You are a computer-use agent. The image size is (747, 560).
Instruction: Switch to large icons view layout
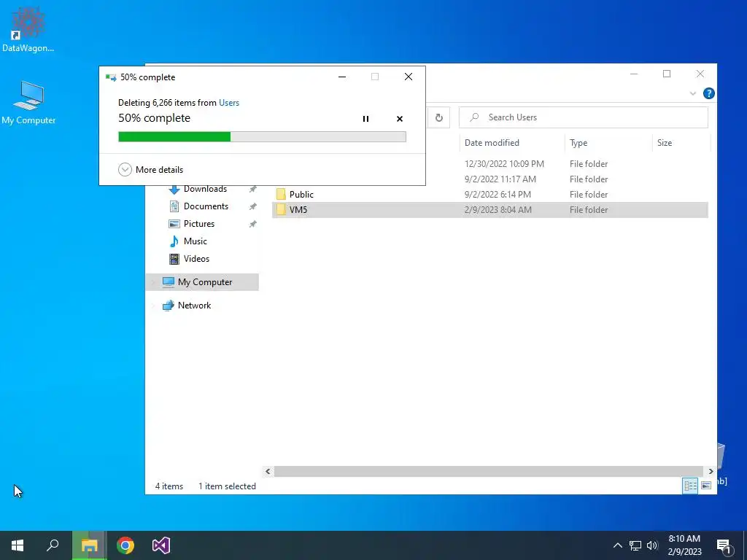(706, 485)
